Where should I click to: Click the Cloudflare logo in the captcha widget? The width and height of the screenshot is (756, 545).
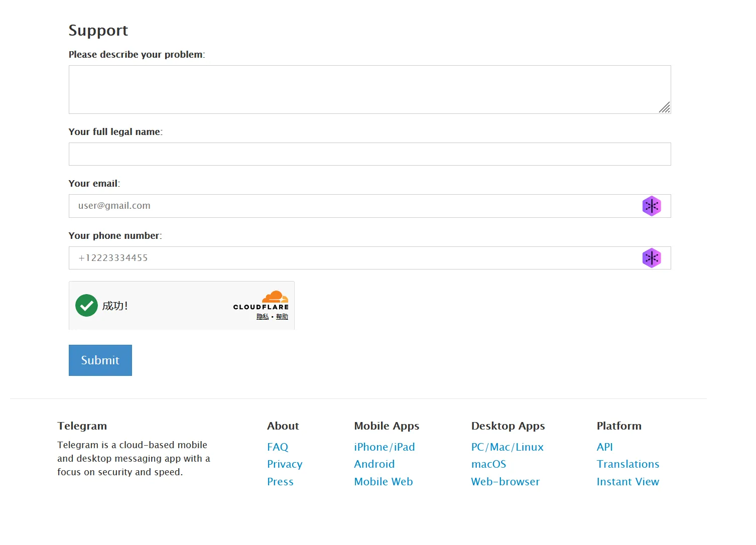pos(261,301)
